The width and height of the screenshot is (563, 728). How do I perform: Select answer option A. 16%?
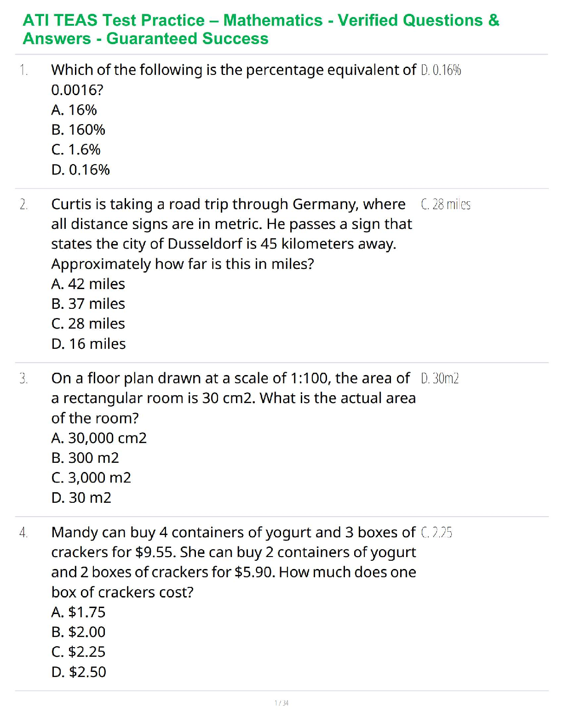(74, 110)
